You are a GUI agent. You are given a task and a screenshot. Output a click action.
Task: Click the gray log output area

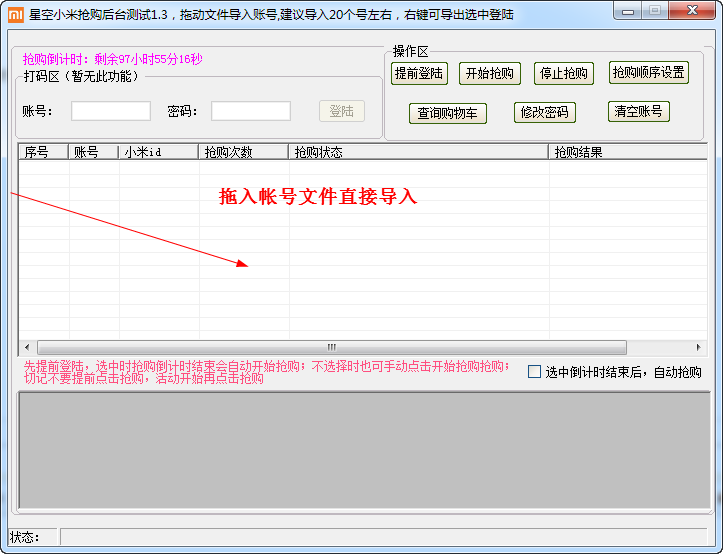point(364,450)
